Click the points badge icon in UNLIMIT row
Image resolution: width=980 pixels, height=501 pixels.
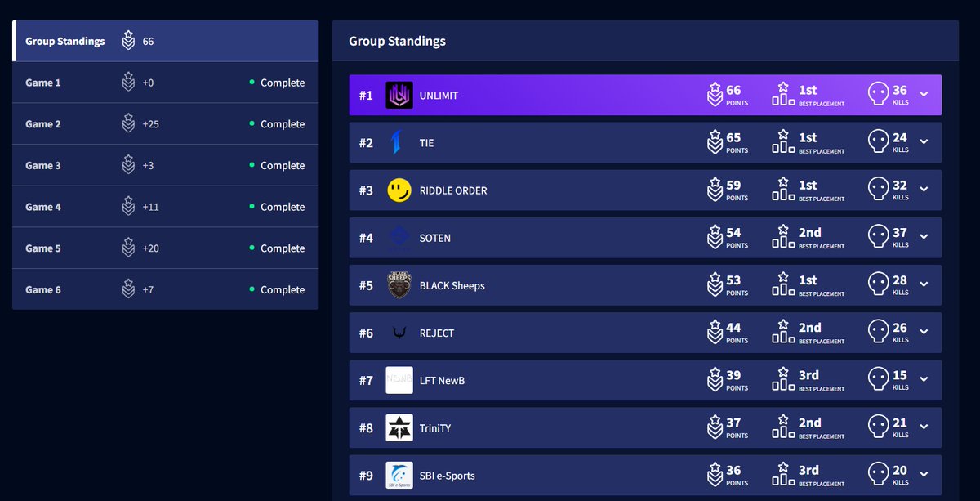[x=715, y=95]
